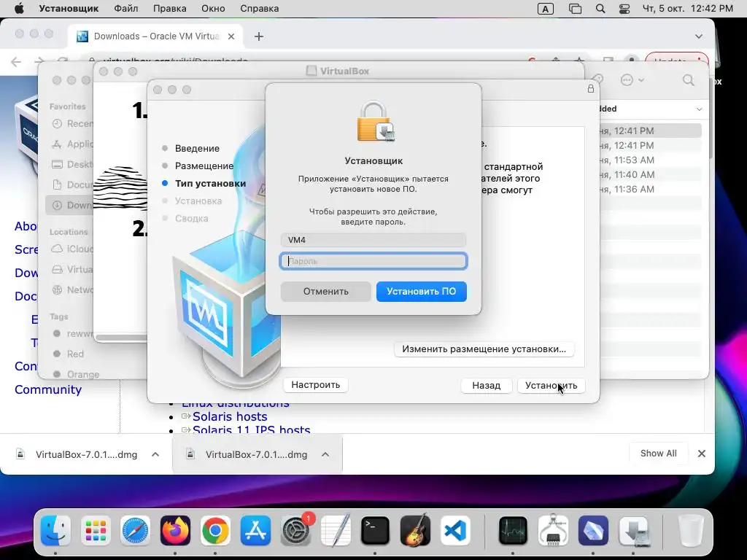
Task: Open Launchpad from the Dock
Action: click(96, 531)
